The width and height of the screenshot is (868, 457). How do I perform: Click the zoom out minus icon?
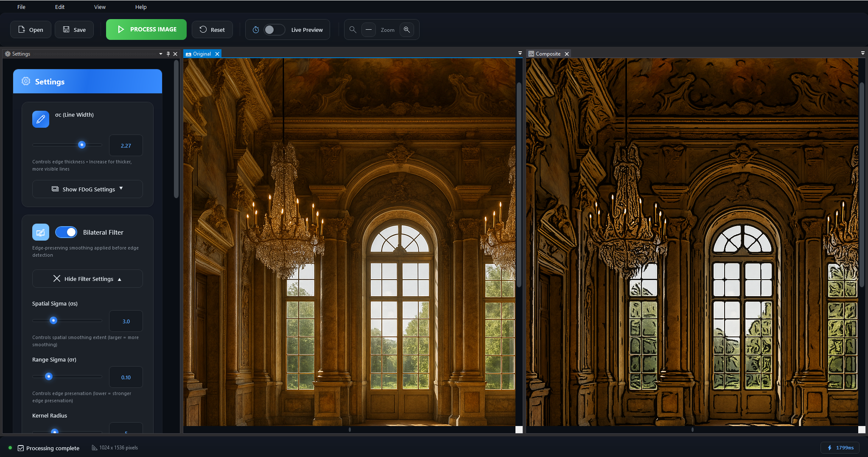(368, 30)
